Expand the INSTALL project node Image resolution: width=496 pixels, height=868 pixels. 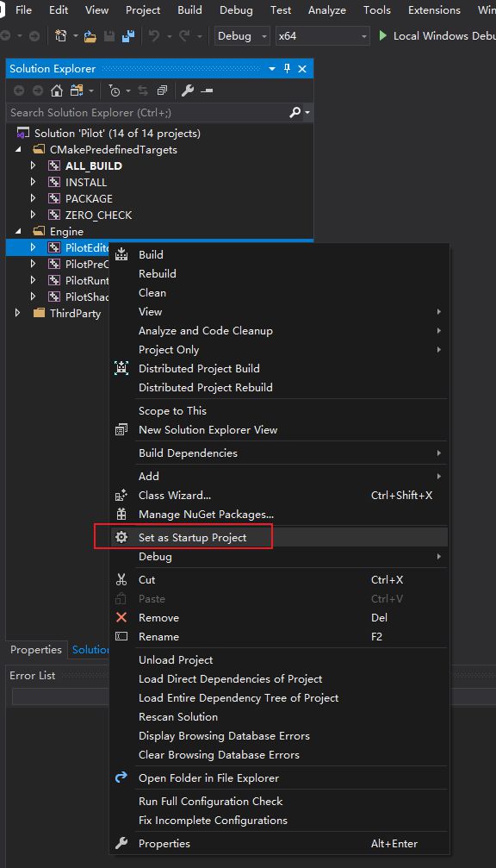(x=33, y=182)
